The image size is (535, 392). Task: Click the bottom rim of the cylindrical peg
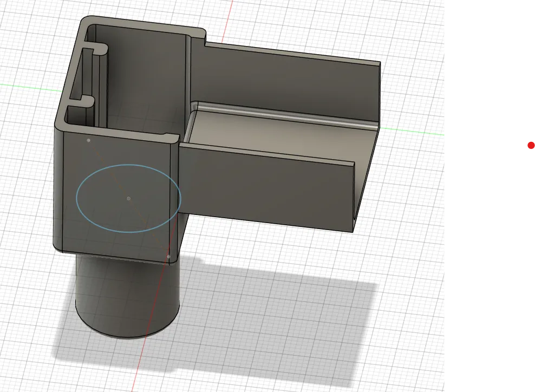(127, 333)
